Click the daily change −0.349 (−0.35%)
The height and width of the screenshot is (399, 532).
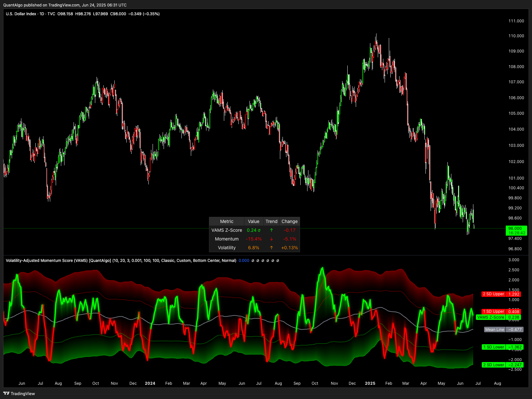(x=144, y=14)
